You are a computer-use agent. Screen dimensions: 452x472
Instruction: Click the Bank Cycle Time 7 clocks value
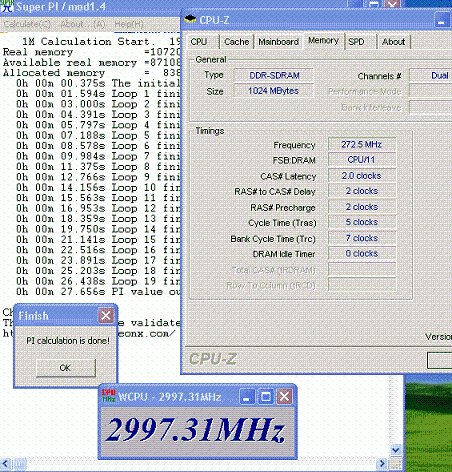click(x=362, y=238)
